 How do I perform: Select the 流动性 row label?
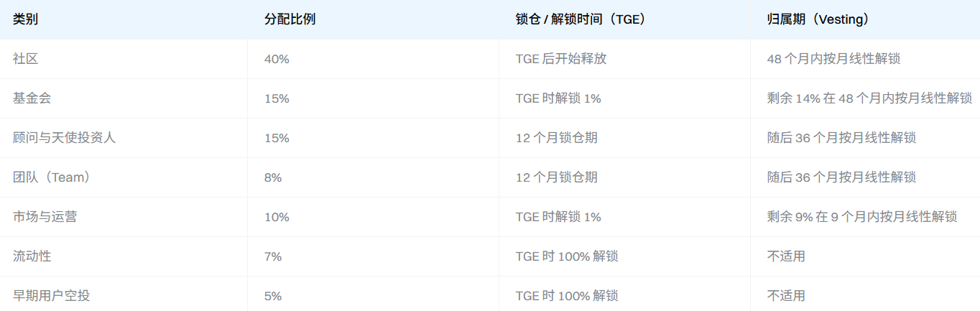click(x=32, y=256)
